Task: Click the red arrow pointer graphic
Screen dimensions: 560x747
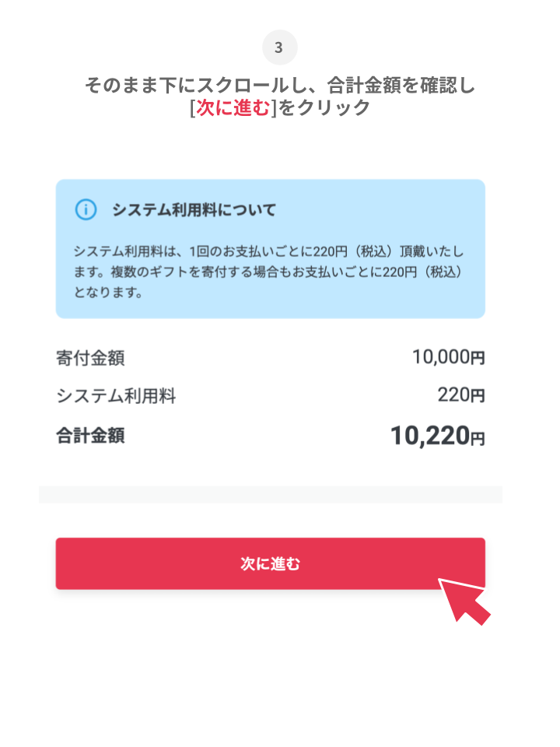Action: click(466, 601)
